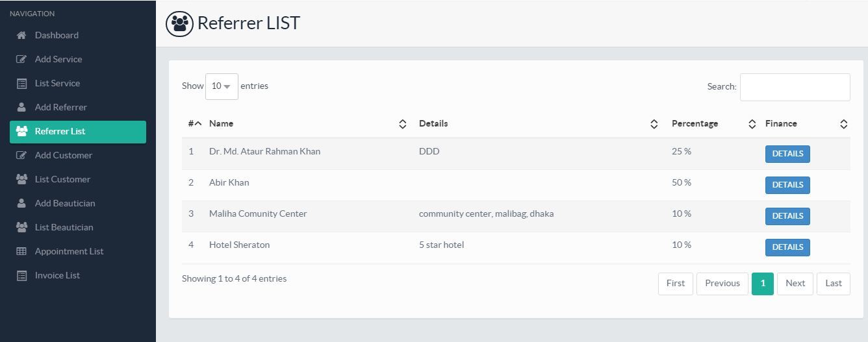View DETAILS for Hotel Sheraton
This screenshot has height=342, width=868.
point(787,247)
